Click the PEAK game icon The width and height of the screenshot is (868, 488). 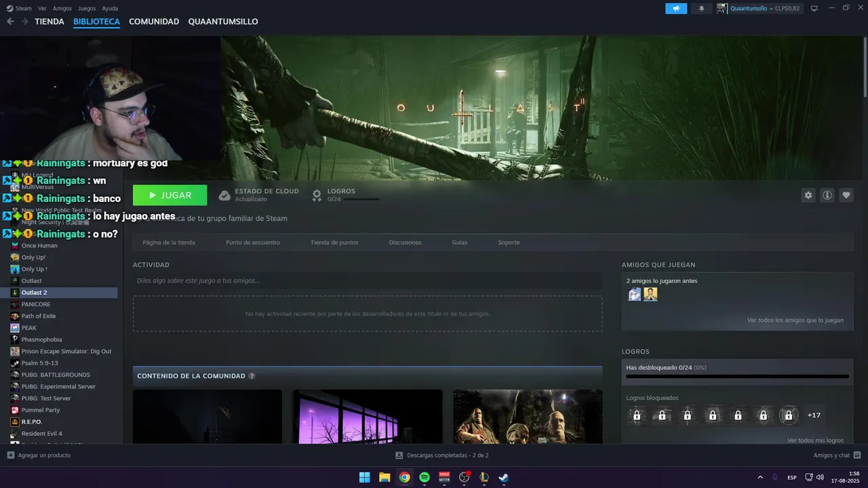pos(15,328)
